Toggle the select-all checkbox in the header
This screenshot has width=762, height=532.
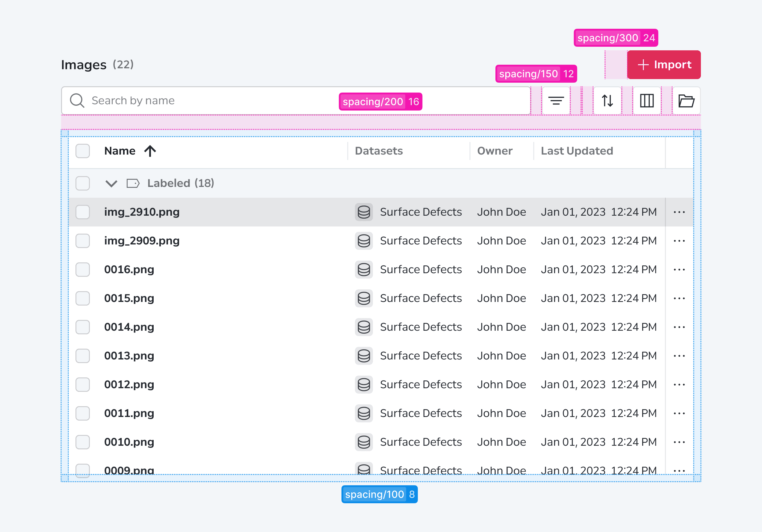[83, 151]
